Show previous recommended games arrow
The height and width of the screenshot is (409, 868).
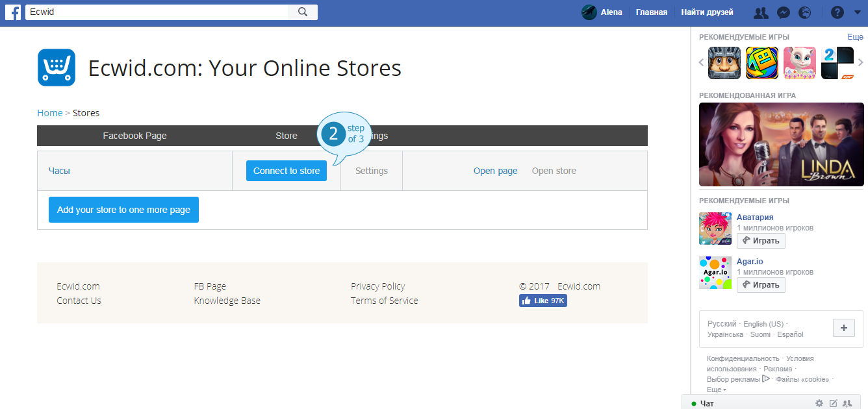coord(702,63)
